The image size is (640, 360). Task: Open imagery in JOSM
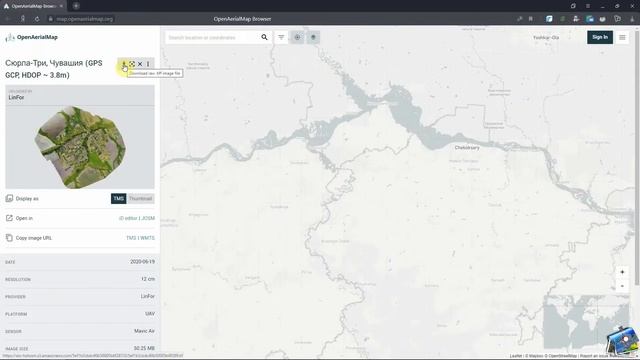pyautogui.click(x=147, y=218)
